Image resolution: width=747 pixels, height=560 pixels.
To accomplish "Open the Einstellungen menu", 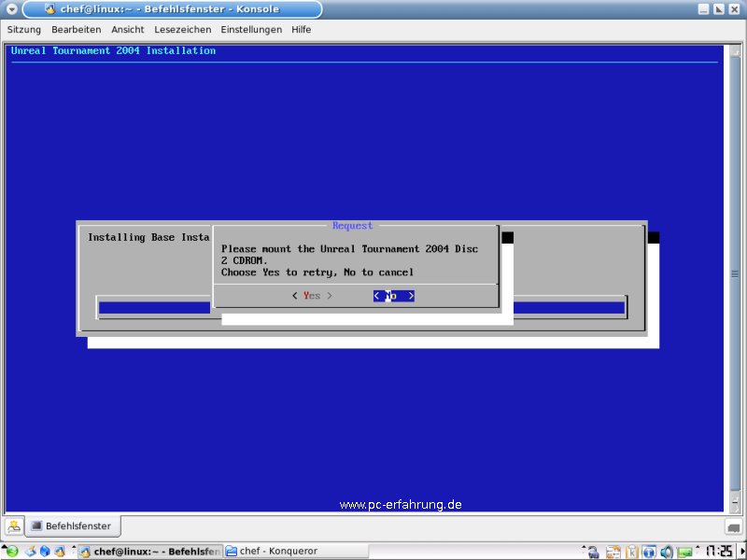I will coord(251,30).
